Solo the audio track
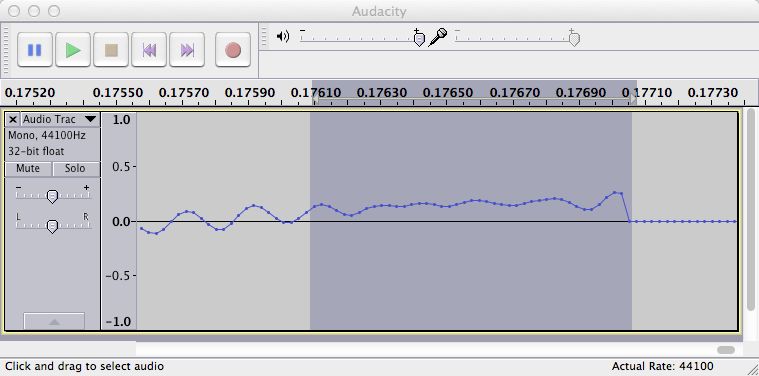Viewport: 759px width, 376px height. point(75,168)
